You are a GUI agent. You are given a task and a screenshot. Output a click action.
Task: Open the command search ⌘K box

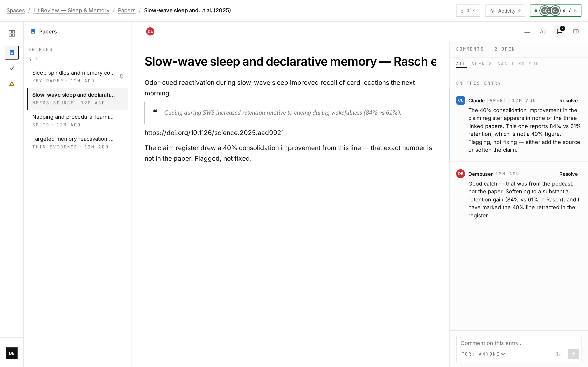[x=468, y=11]
